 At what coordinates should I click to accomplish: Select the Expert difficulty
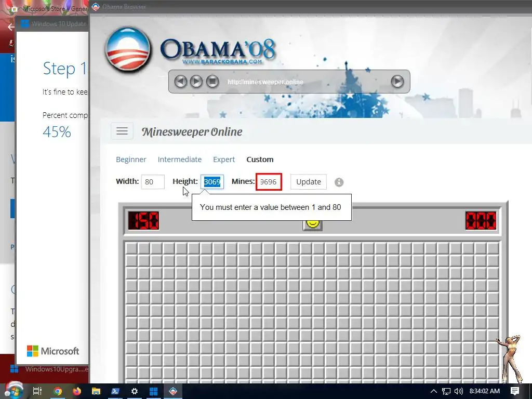click(x=224, y=159)
